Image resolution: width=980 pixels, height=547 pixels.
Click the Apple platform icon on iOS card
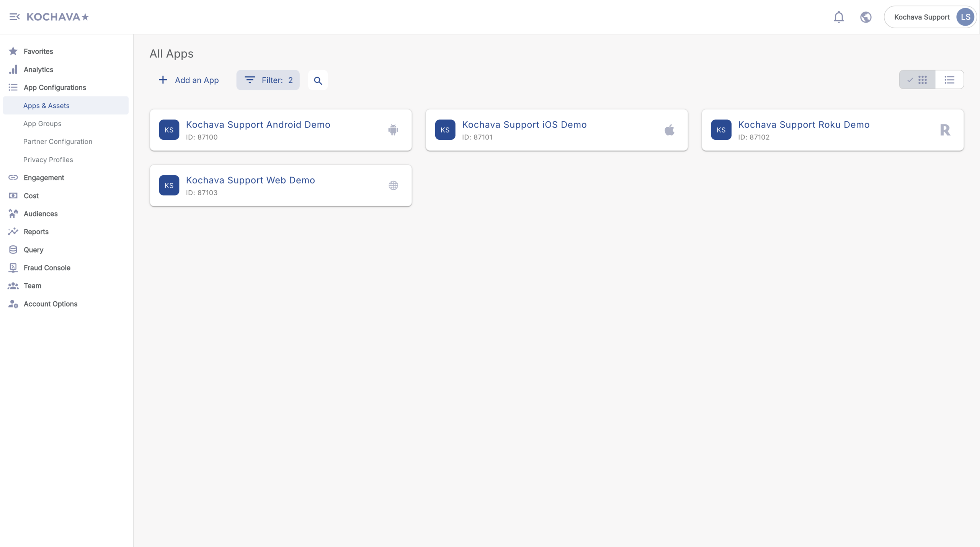pyautogui.click(x=669, y=130)
